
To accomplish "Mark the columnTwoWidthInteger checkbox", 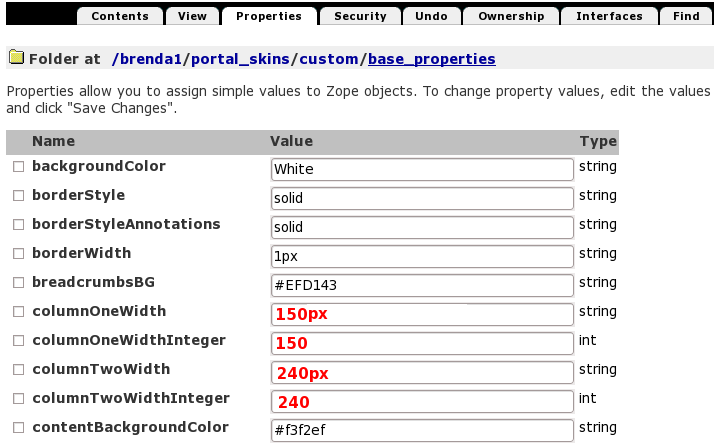I will (x=18, y=400).
